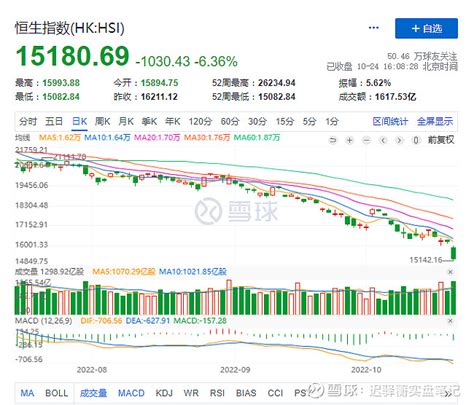Toggle the CCI indicator

pos(275,393)
